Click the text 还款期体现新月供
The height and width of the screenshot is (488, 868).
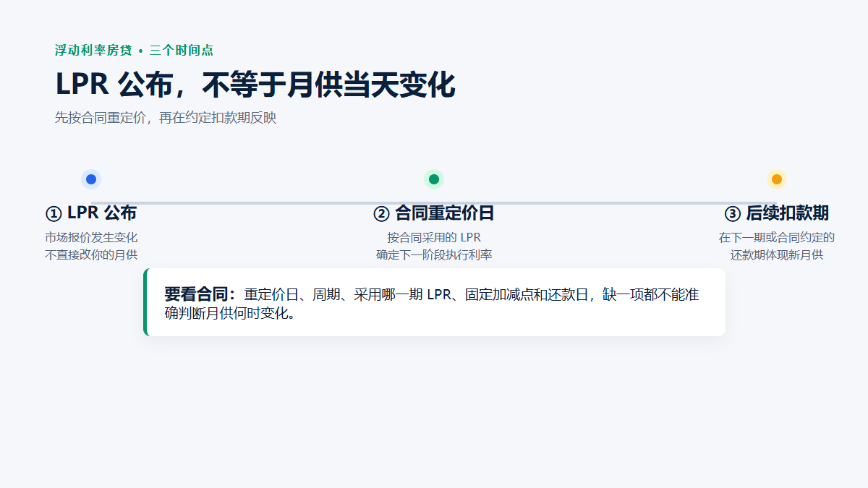777,254
